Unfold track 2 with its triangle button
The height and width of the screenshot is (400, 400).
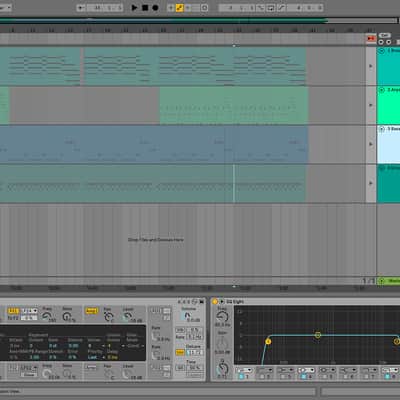(x=382, y=90)
